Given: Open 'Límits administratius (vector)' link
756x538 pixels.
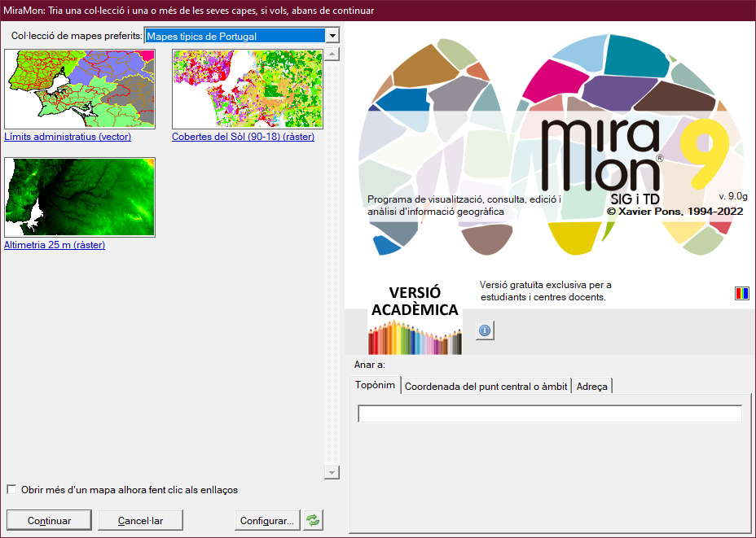Looking at the screenshot, I should [x=68, y=137].
